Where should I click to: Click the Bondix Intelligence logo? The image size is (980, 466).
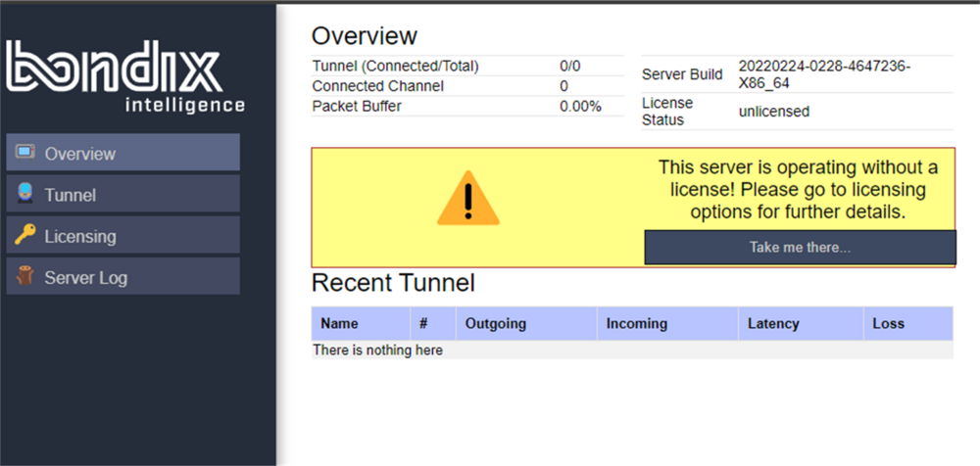coord(125,77)
